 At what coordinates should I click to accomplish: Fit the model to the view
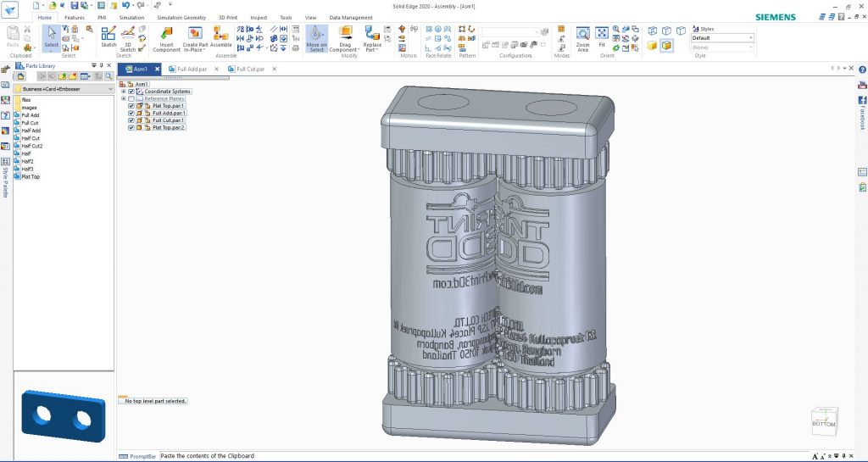tap(602, 37)
